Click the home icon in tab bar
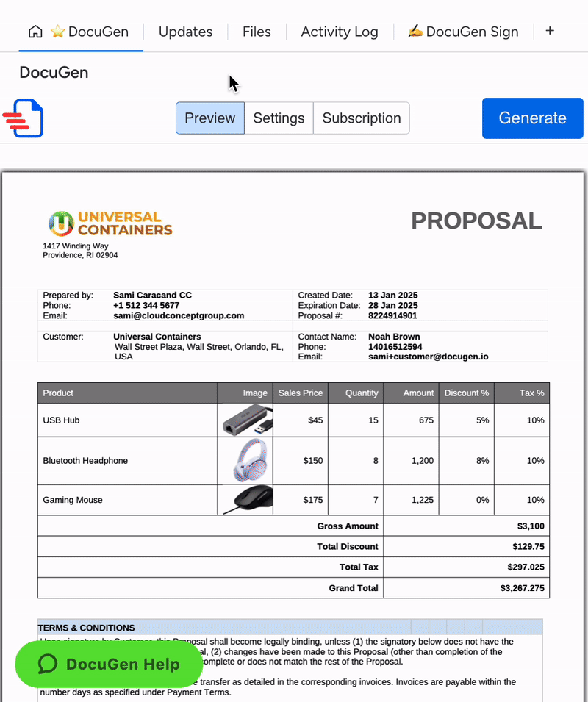The image size is (588, 702). [35, 32]
